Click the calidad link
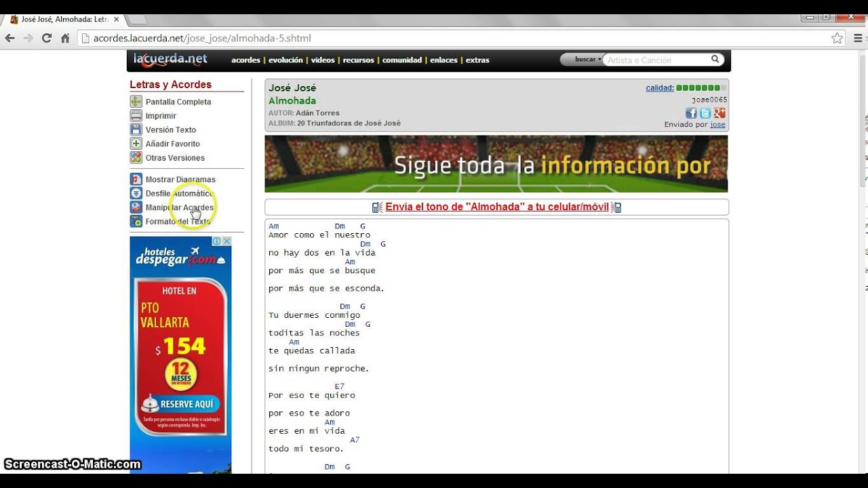868x488 pixels. point(660,88)
